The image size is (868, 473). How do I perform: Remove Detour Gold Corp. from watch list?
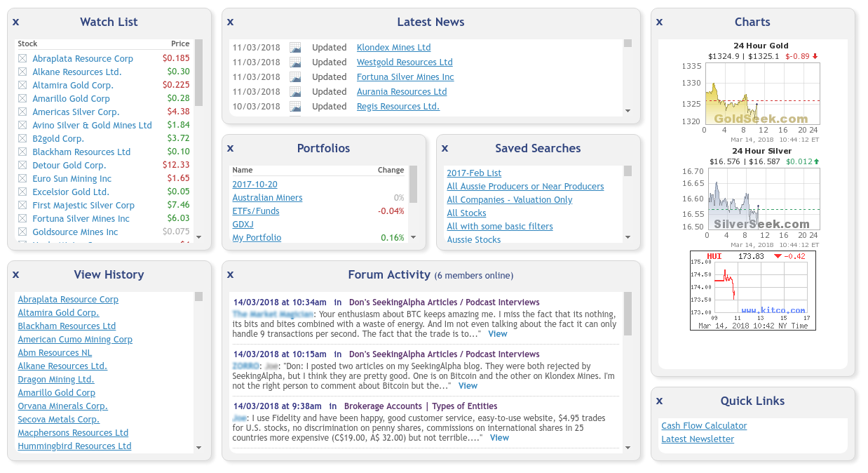(x=22, y=166)
